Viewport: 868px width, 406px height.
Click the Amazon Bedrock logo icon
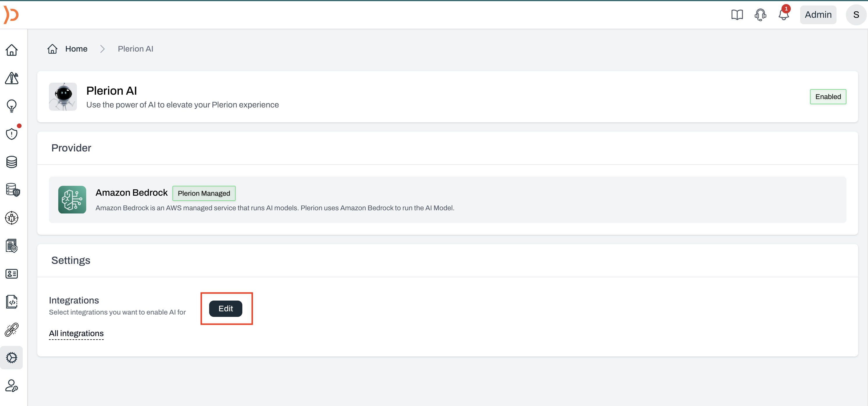tap(72, 200)
